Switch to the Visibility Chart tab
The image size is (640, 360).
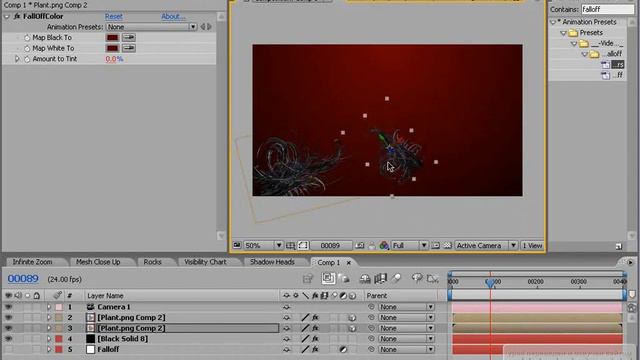[205, 262]
